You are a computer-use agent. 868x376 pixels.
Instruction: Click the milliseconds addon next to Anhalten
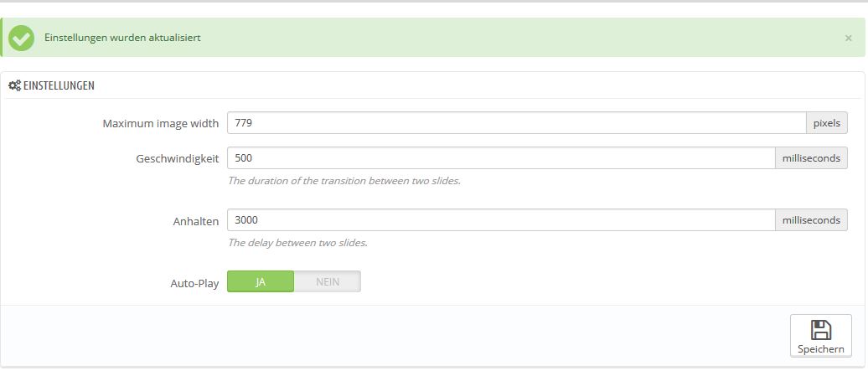[x=810, y=220]
